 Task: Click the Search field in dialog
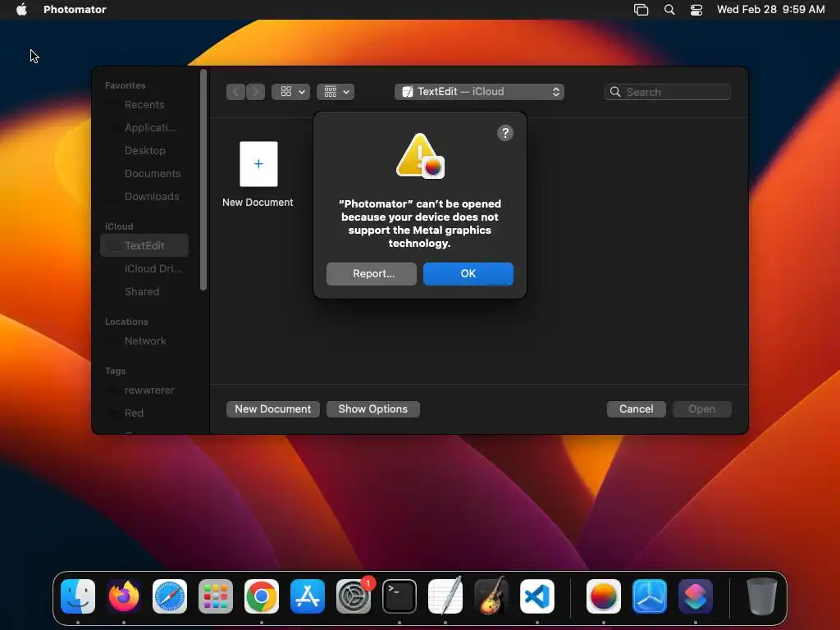(x=668, y=92)
